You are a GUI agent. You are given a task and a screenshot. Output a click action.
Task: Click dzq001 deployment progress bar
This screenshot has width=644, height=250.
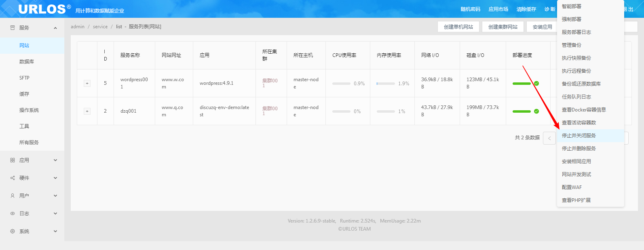tap(522, 111)
